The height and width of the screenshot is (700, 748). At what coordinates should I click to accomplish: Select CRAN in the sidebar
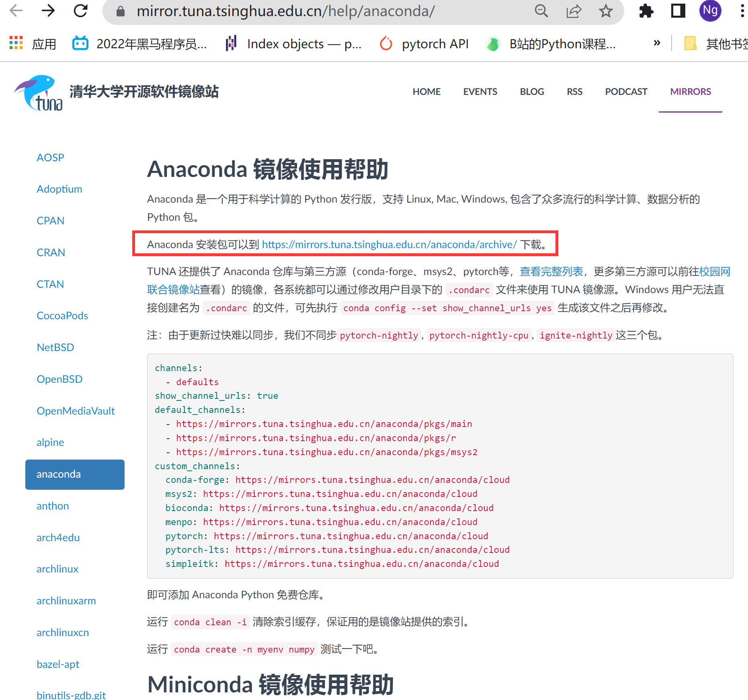coord(51,252)
